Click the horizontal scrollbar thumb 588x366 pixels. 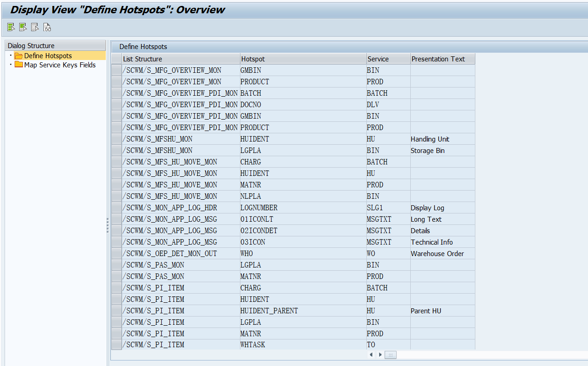tap(391, 355)
